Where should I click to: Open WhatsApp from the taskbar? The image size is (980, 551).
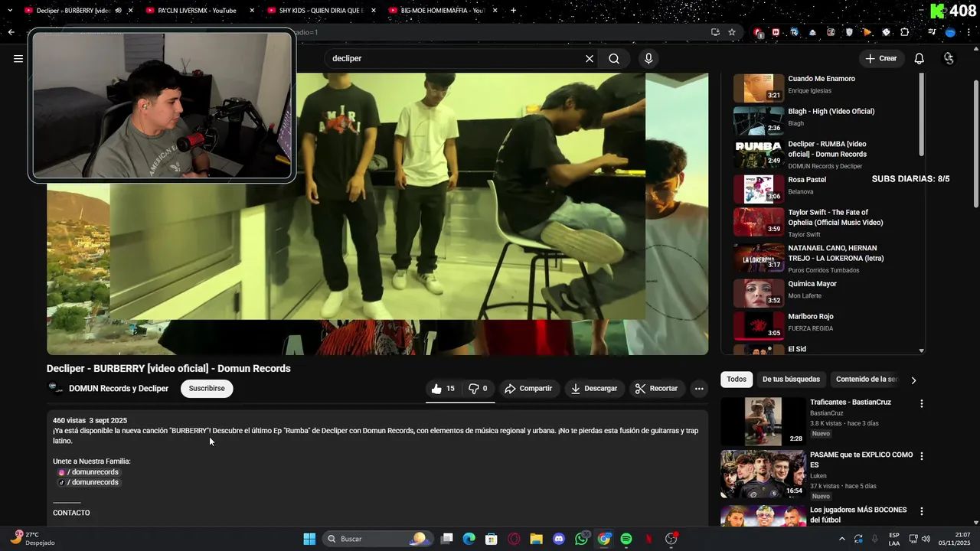click(582, 539)
